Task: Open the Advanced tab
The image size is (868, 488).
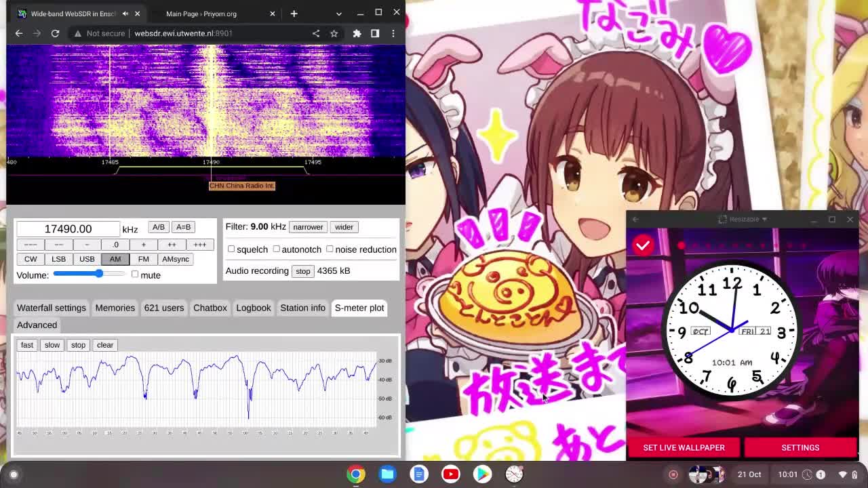Action: [x=37, y=325]
